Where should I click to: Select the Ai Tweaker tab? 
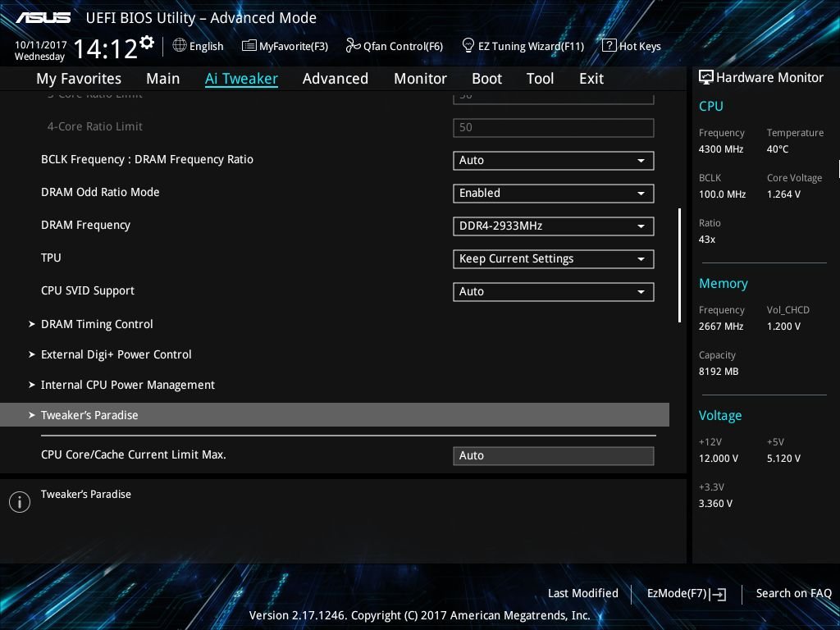click(x=241, y=79)
